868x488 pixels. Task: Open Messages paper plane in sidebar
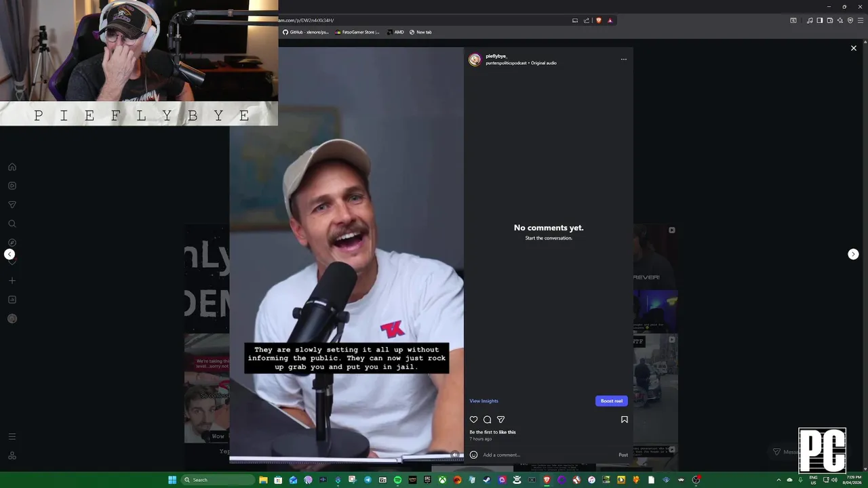tap(12, 205)
